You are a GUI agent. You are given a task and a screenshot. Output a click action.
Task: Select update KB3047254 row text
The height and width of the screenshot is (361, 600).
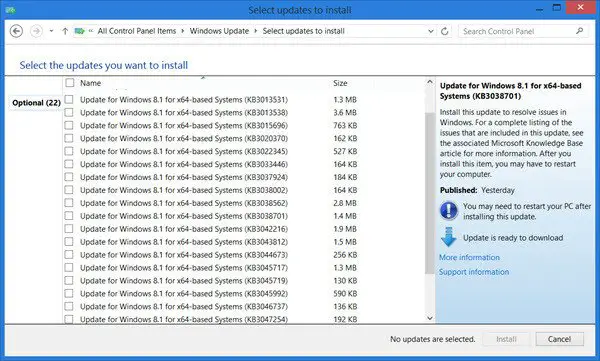coord(184,319)
